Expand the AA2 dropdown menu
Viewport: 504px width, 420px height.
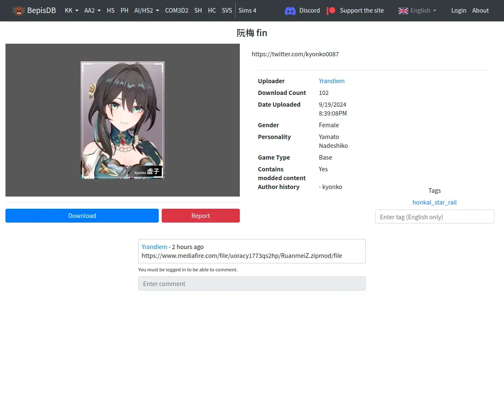click(92, 10)
